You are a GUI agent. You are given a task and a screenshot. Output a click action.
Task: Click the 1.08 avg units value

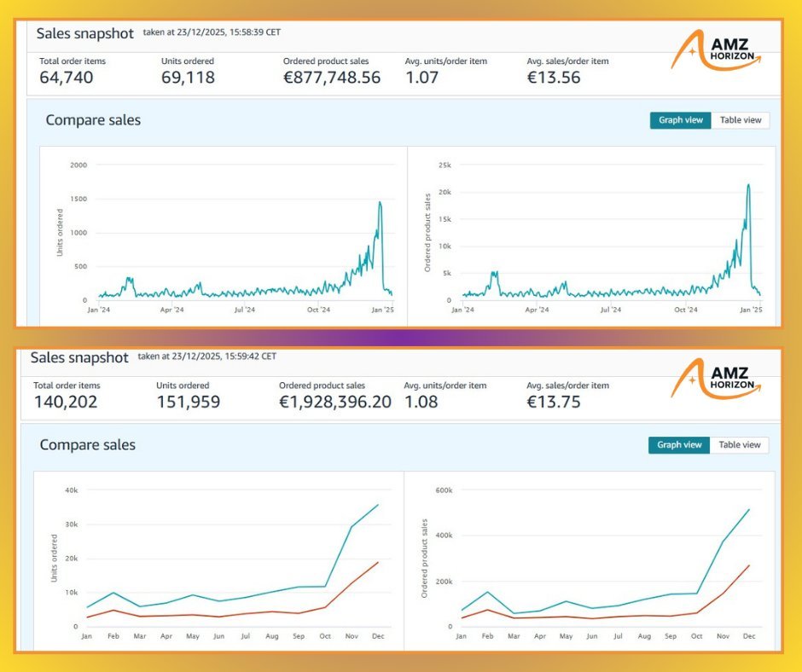(421, 402)
